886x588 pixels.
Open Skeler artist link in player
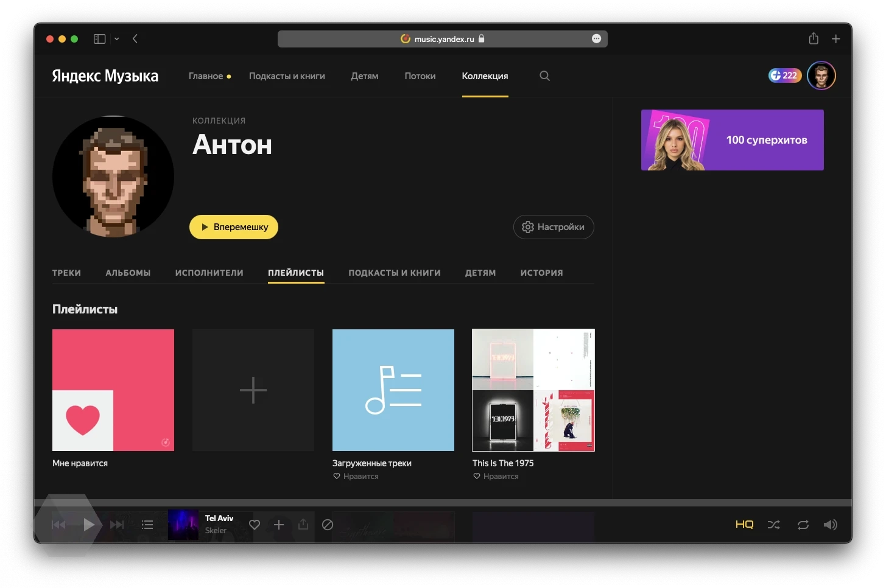click(216, 531)
